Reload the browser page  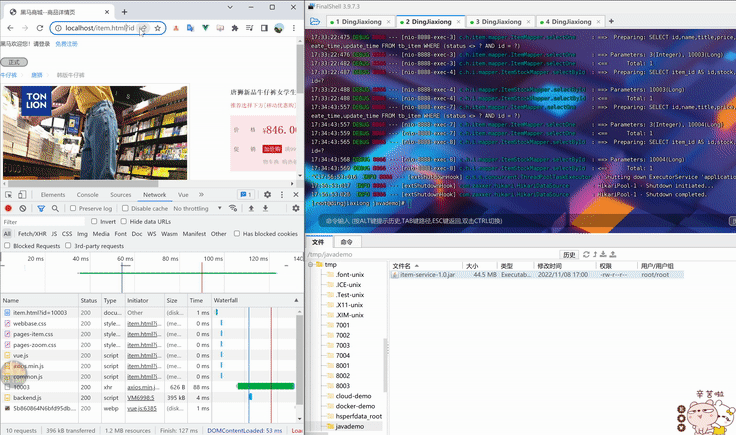pyautogui.click(x=38, y=28)
